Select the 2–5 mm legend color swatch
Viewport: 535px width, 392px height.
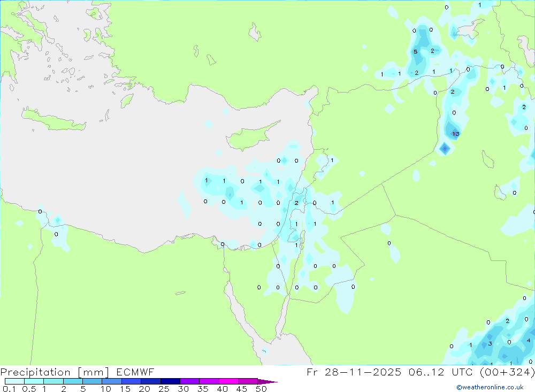pyautogui.click(x=73, y=381)
